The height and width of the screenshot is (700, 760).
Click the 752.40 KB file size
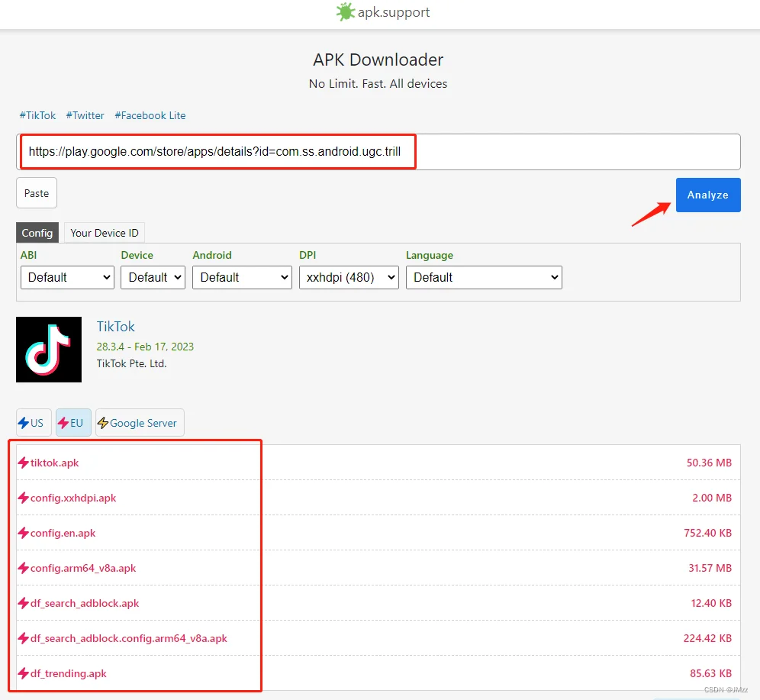(707, 534)
